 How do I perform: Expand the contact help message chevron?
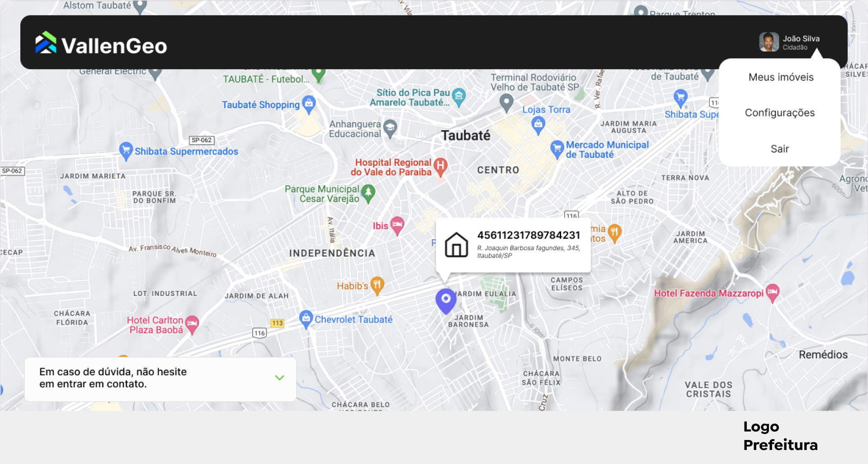pos(279,378)
